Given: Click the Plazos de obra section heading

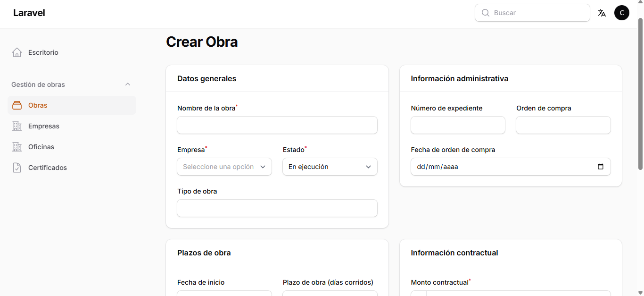Looking at the screenshot, I should point(204,253).
